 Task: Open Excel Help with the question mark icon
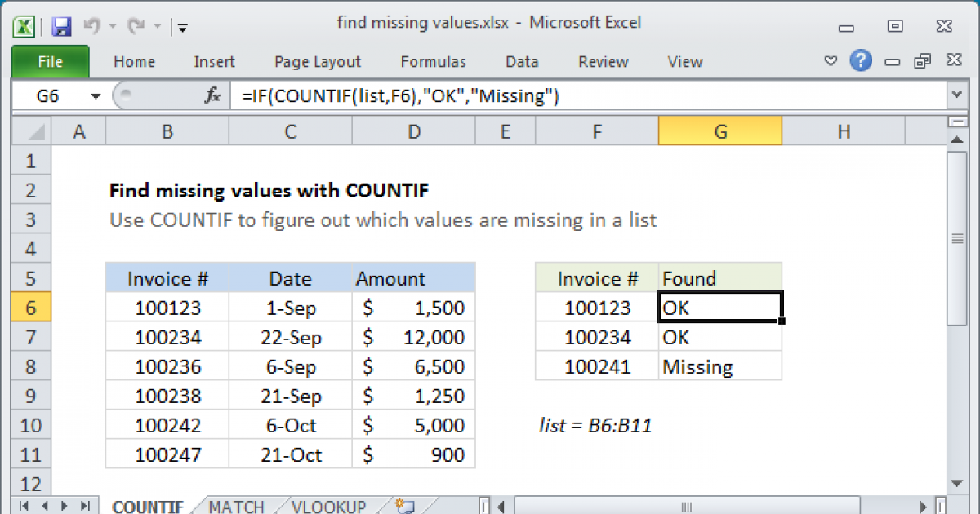click(x=861, y=60)
